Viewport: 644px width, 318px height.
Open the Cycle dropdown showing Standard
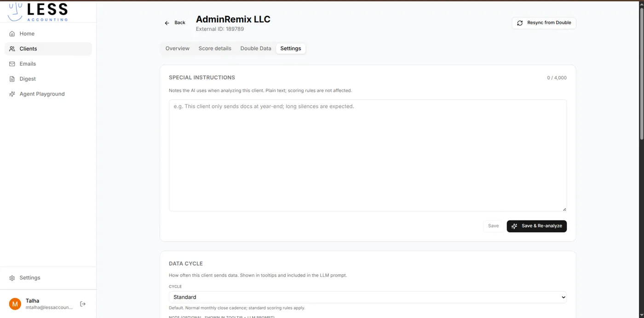tap(368, 297)
